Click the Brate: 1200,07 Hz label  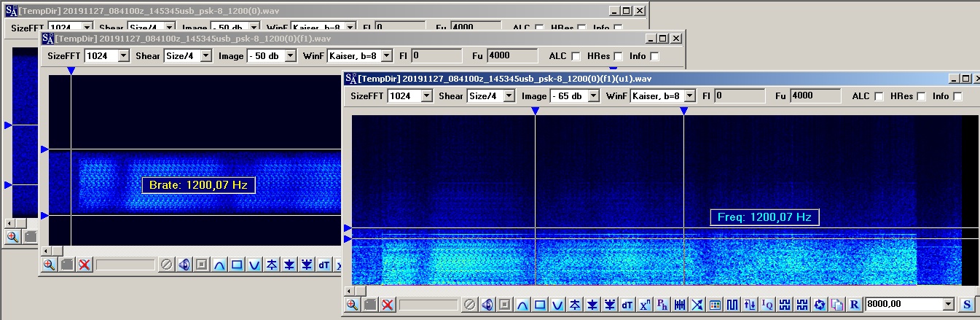pyautogui.click(x=198, y=185)
